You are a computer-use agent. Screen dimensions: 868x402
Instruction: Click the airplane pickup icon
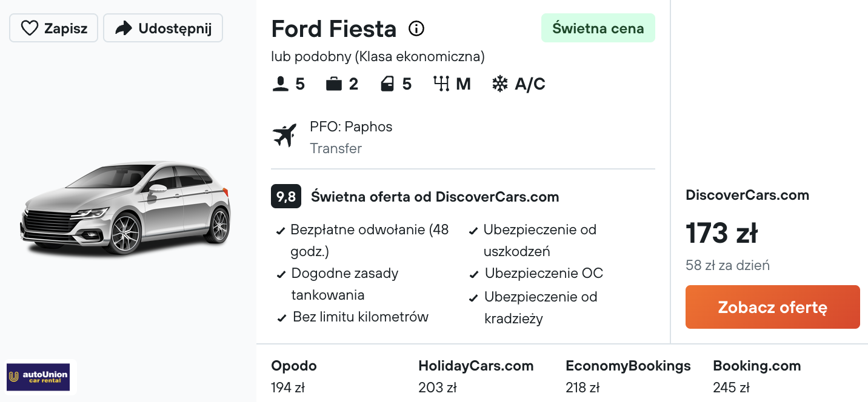(x=285, y=135)
